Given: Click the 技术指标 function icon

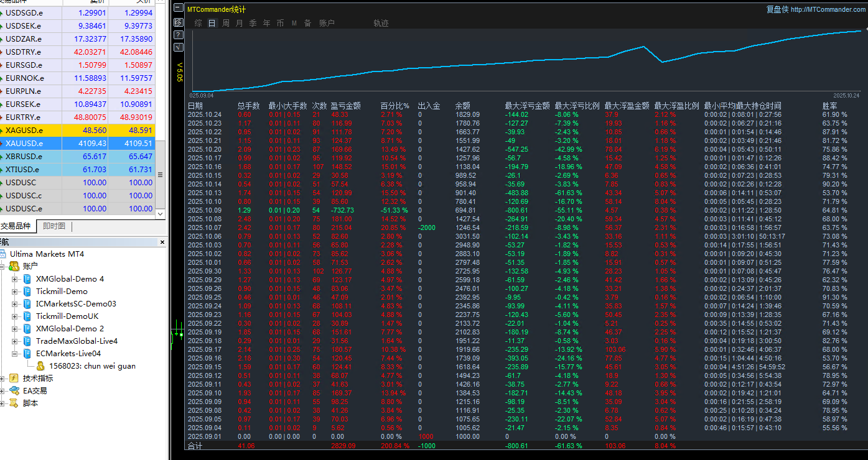Looking at the screenshot, I should (x=14, y=379).
